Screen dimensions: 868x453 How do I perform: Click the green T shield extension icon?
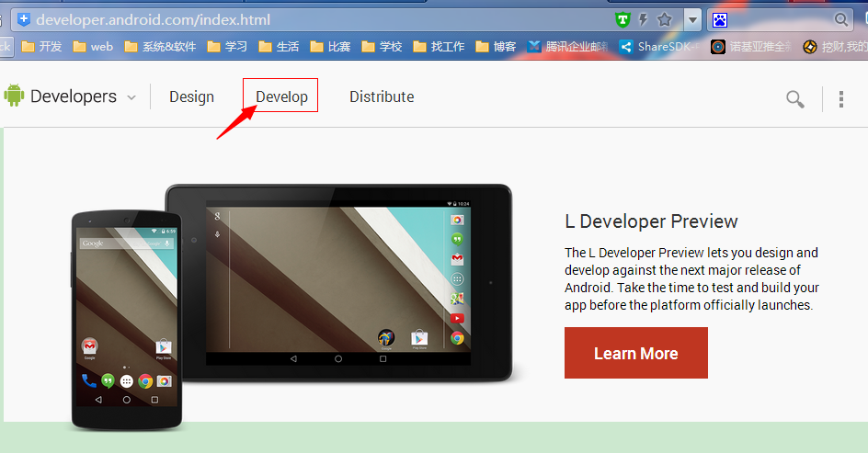coord(622,20)
